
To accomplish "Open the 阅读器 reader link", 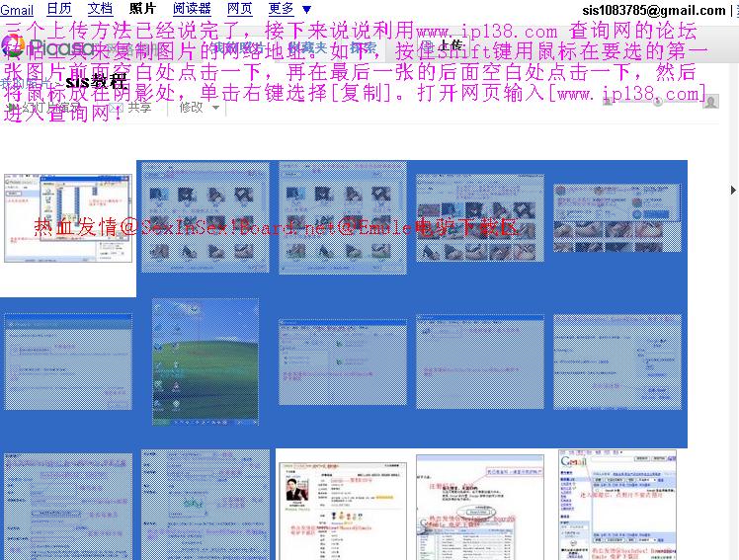I will point(192,9).
